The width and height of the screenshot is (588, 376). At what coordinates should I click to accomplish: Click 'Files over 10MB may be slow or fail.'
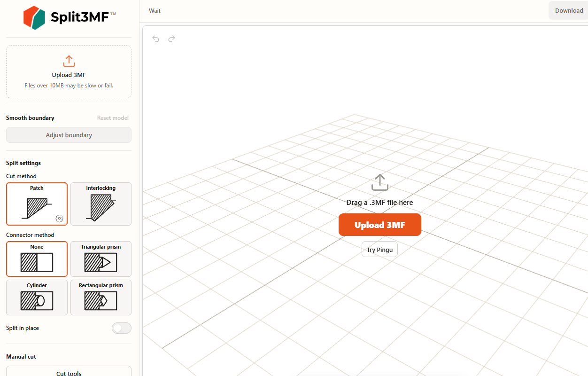click(x=69, y=86)
